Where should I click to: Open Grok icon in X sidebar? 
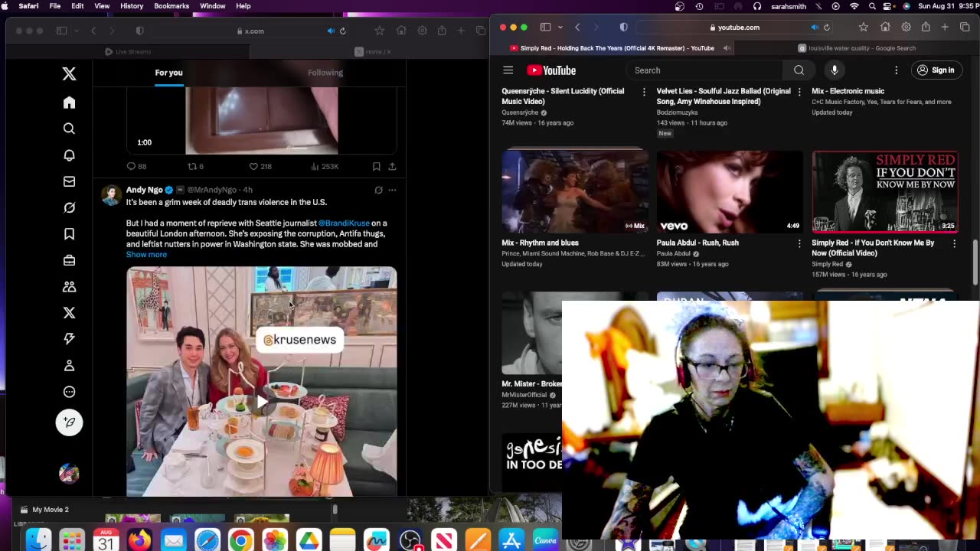69,207
